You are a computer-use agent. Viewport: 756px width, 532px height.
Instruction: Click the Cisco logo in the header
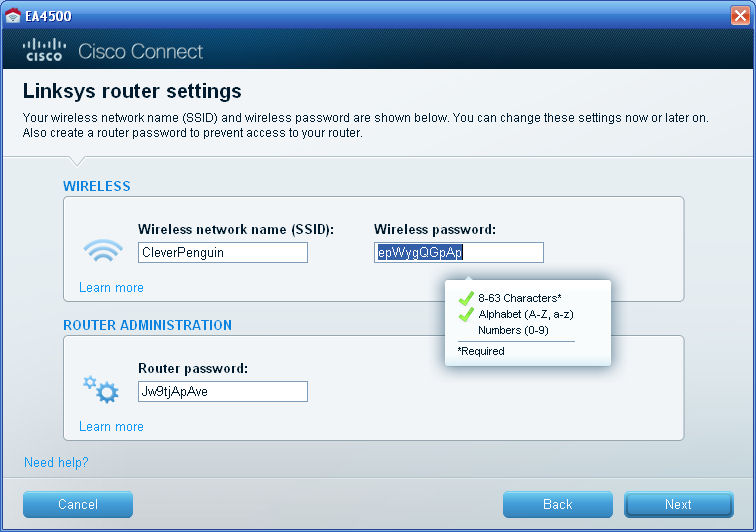44,50
